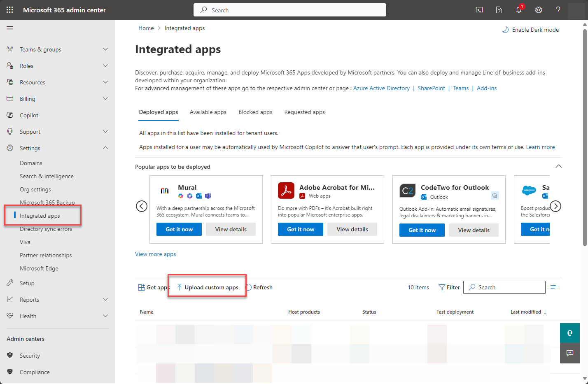The height and width of the screenshot is (384, 588).
Task: Expand the Support section
Action: 105,132
